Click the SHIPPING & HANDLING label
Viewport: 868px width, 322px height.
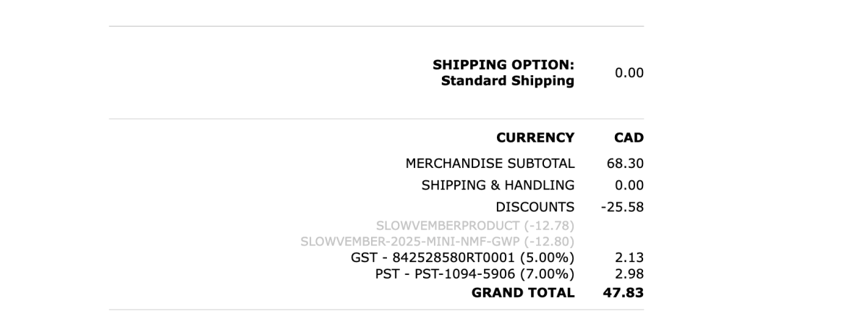point(498,185)
